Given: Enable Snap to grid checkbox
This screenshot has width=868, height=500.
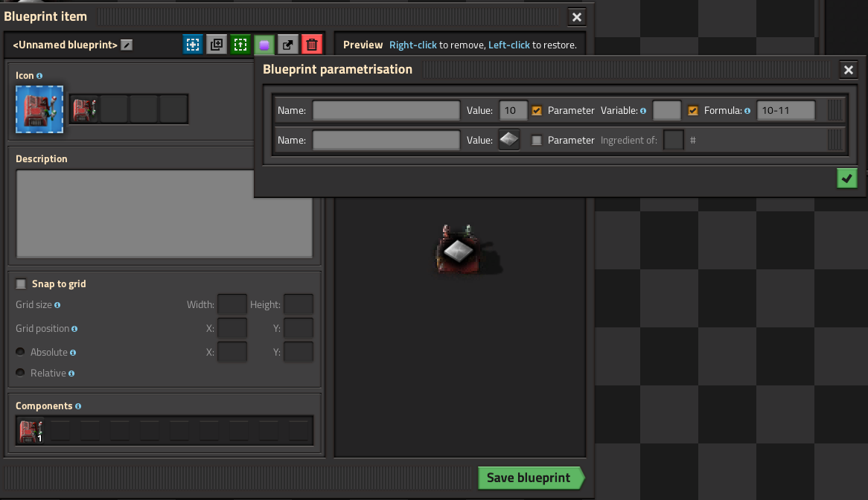Looking at the screenshot, I should coord(21,284).
